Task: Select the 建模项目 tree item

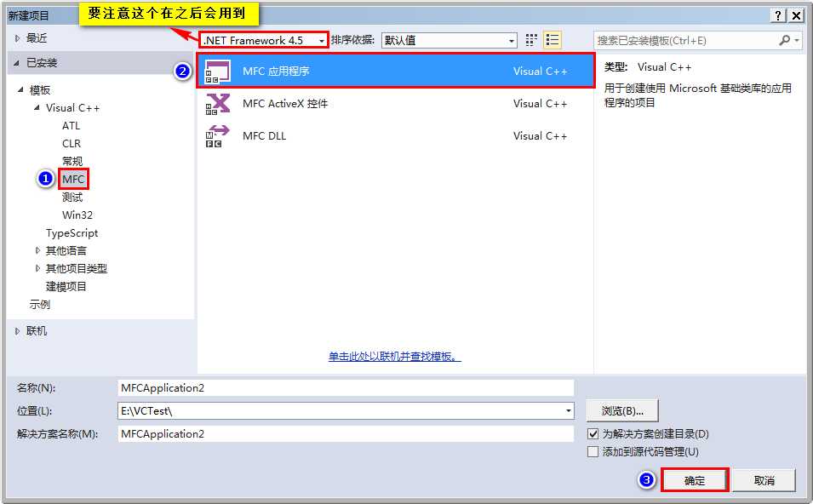Action: point(66,286)
